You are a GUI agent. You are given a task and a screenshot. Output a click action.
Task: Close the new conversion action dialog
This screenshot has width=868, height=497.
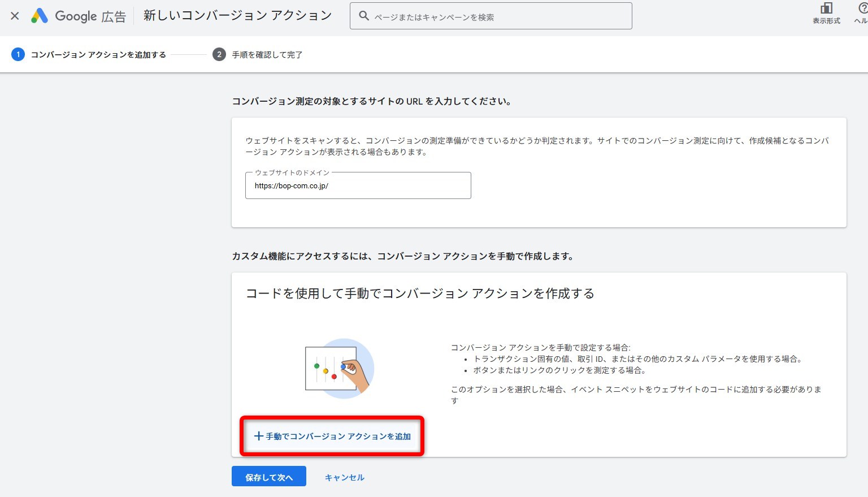tap(15, 16)
